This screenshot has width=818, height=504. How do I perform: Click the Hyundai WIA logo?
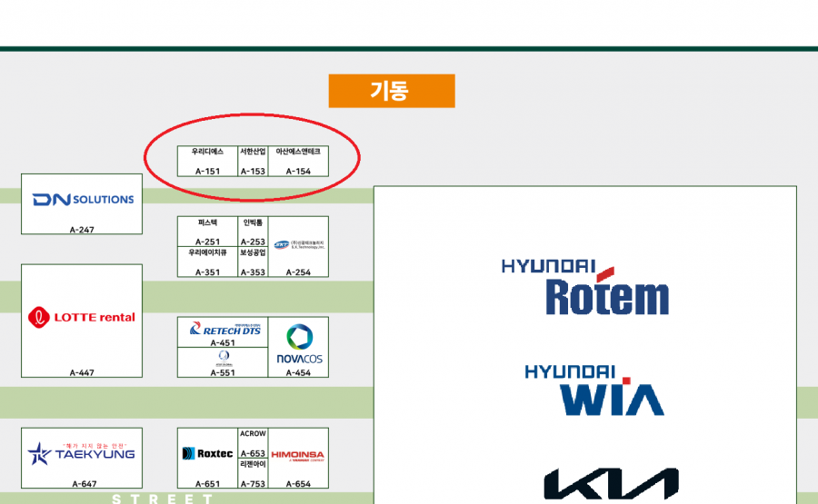(594, 390)
